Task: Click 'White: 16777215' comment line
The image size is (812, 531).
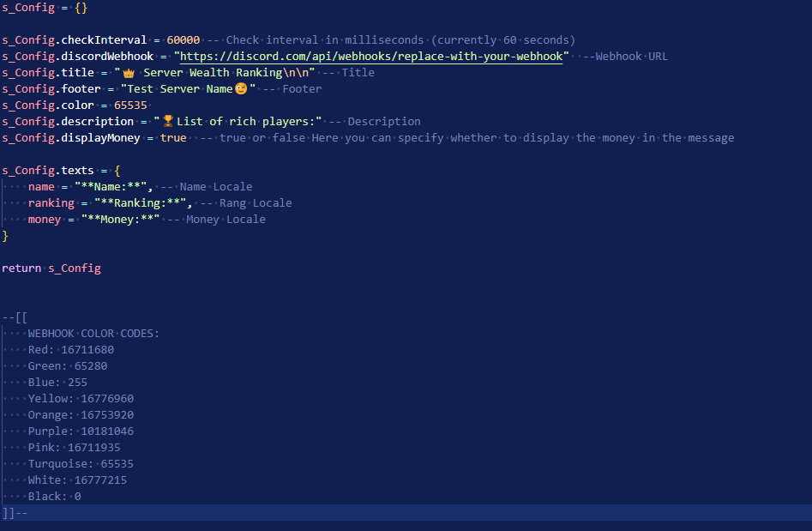Action: [x=78, y=480]
